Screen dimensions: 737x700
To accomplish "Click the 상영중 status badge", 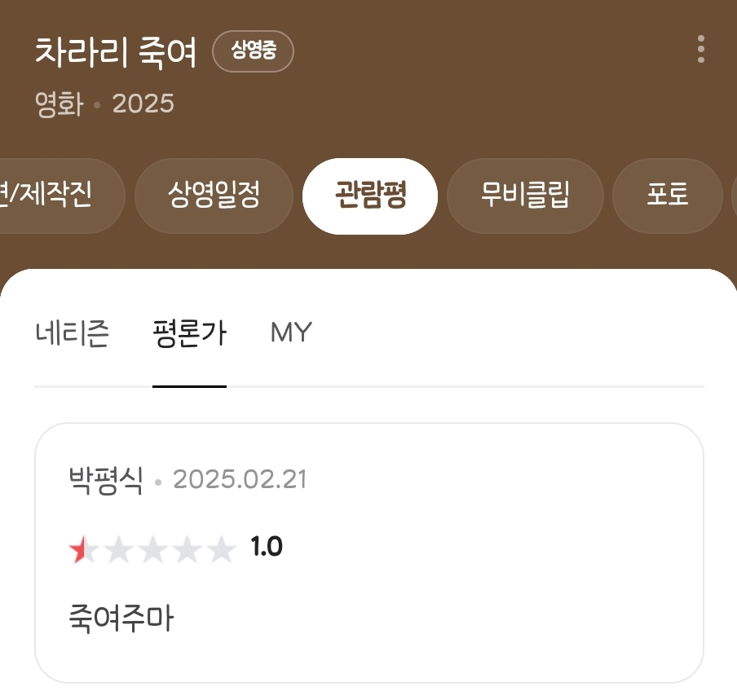I will pyautogui.click(x=253, y=51).
